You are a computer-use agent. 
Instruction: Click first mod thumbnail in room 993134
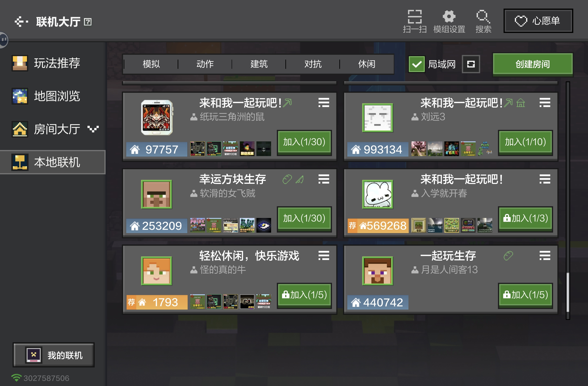pos(419,149)
